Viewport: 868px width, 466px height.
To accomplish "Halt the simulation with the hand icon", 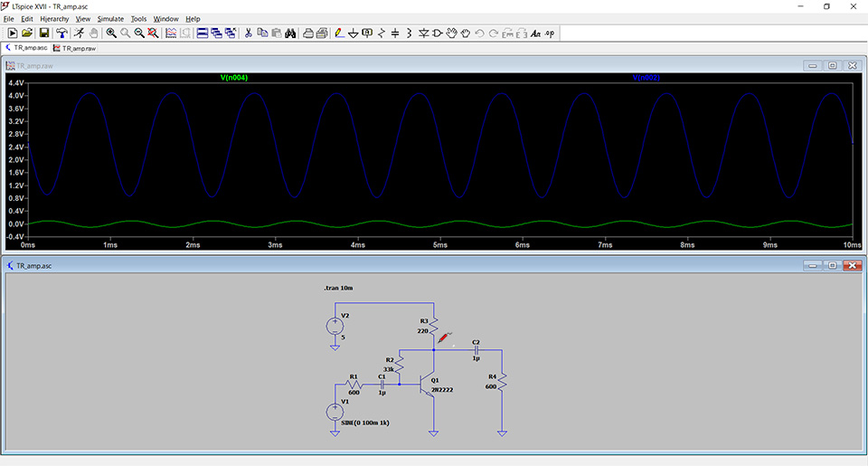I will click(x=93, y=33).
